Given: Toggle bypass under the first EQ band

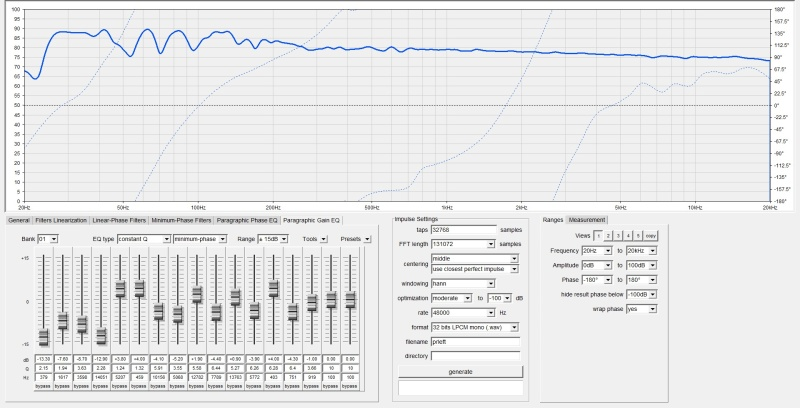Looking at the screenshot, I should 43,385.
